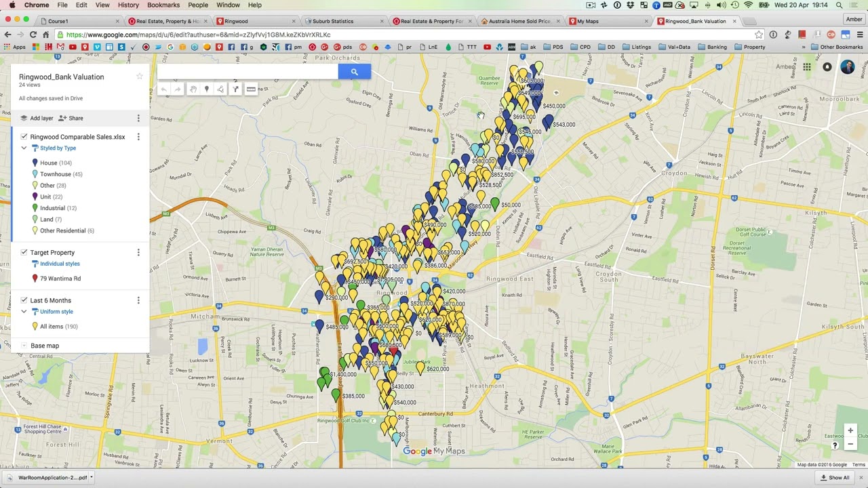Open Individual styles settings
The height and width of the screenshot is (488, 868).
pyautogui.click(x=56, y=264)
